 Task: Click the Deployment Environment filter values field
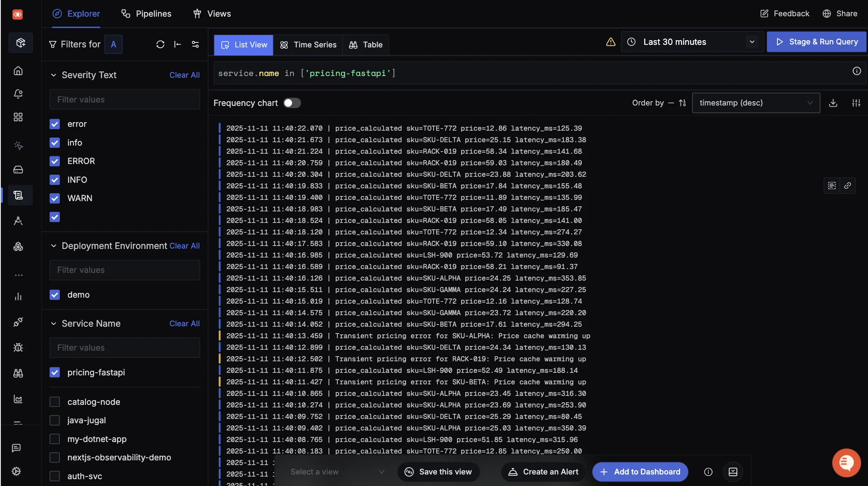124,270
